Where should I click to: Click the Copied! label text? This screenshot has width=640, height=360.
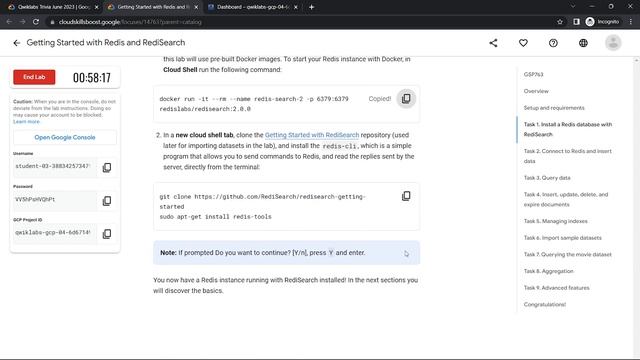380,99
